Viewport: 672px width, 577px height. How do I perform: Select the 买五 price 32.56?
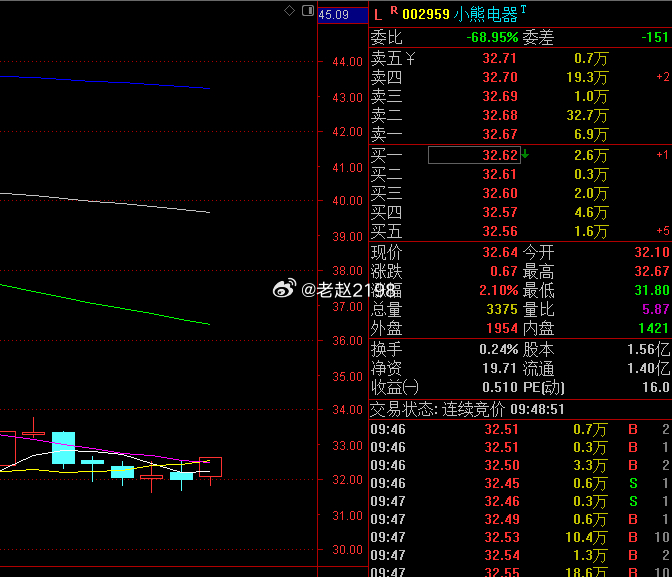click(500, 231)
